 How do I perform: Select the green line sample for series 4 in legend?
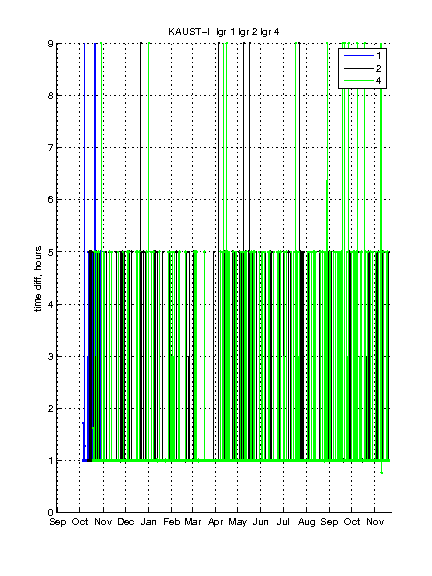(x=359, y=81)
